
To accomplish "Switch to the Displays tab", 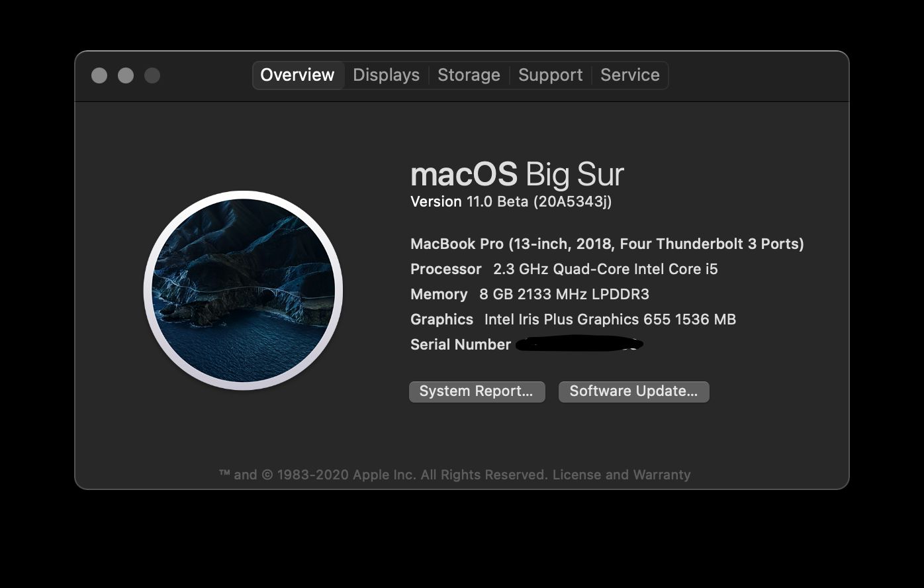I will 386,75.
